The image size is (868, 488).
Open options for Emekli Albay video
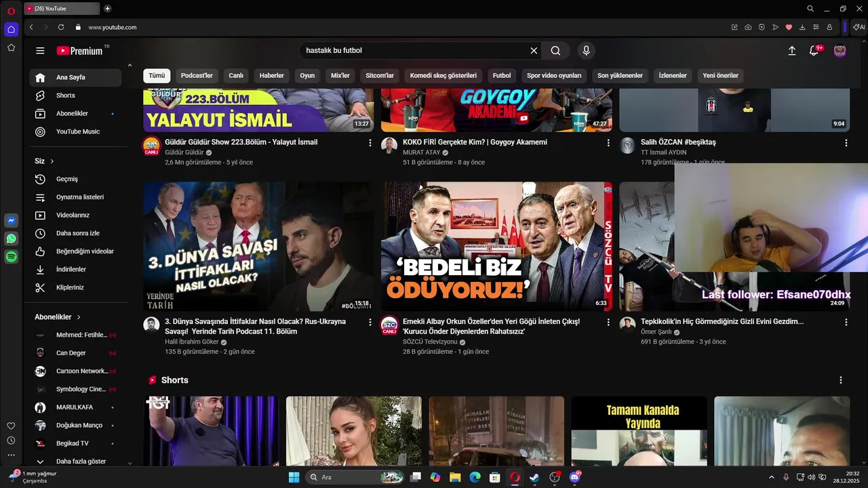pyautogui.click(x=608, y=322)
